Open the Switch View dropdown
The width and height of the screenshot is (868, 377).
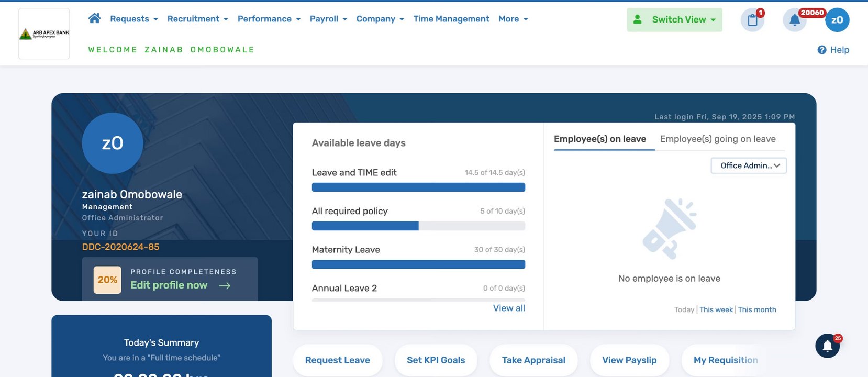(674, 20)
